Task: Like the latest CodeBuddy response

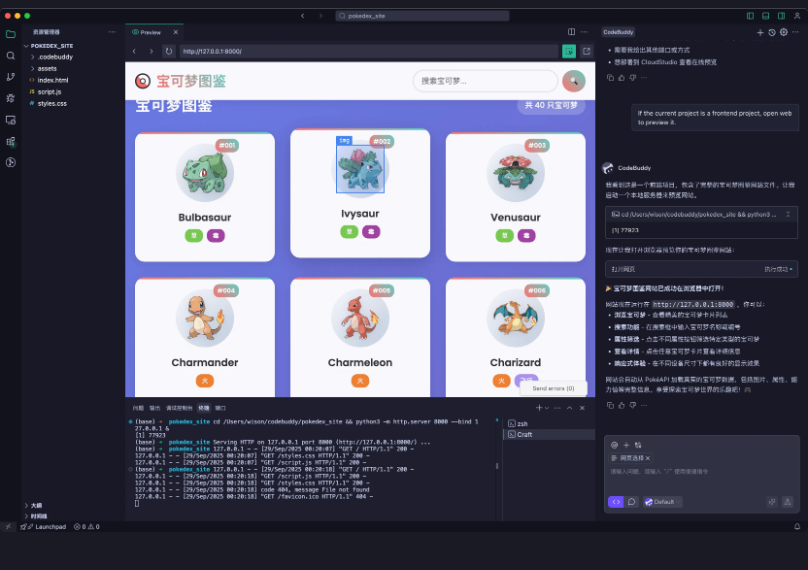Action: pos(621,406)
